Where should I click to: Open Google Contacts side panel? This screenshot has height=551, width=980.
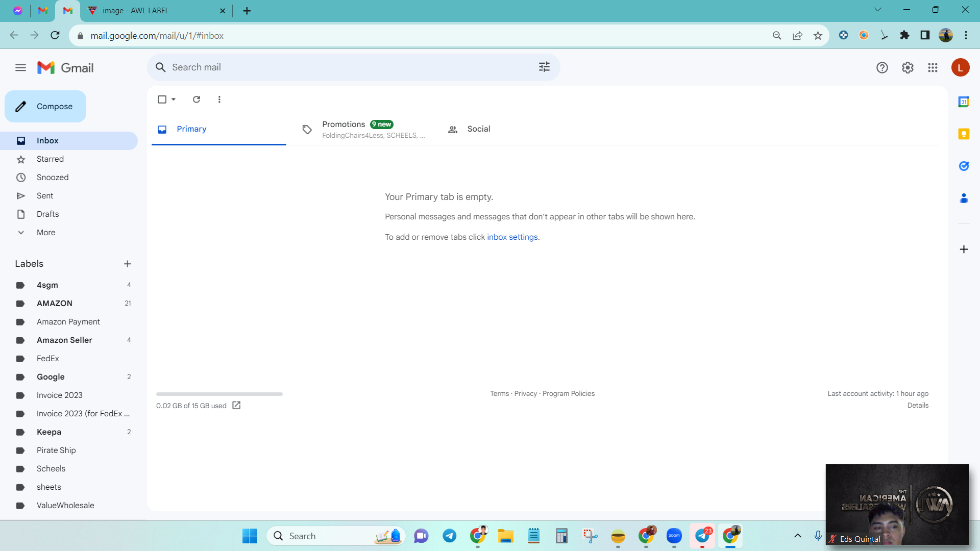click(x=964, y=198)
